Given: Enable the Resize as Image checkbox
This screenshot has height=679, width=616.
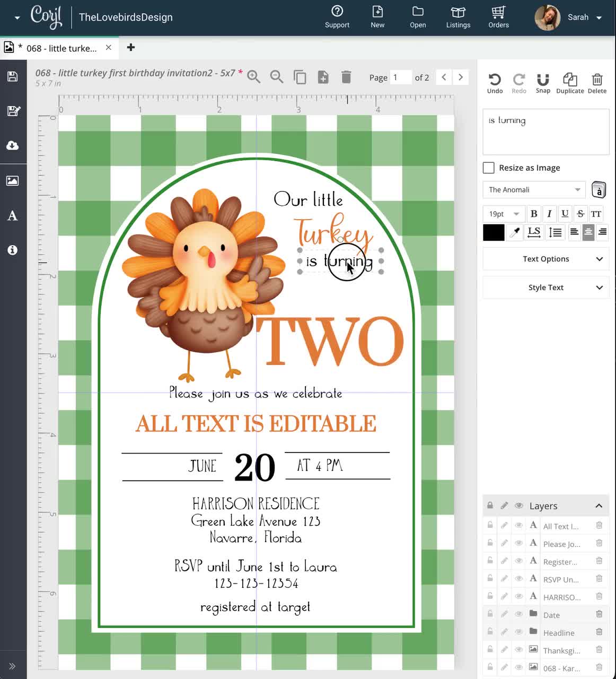Looking at the screenshot, I should click(x=488, y=168).
